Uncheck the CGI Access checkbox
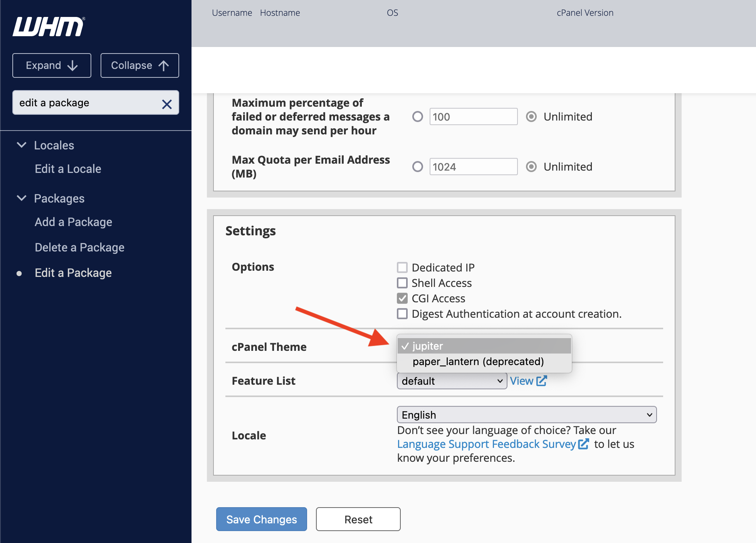Viewport: 756px width, 543px height. (x=402, y=298)
